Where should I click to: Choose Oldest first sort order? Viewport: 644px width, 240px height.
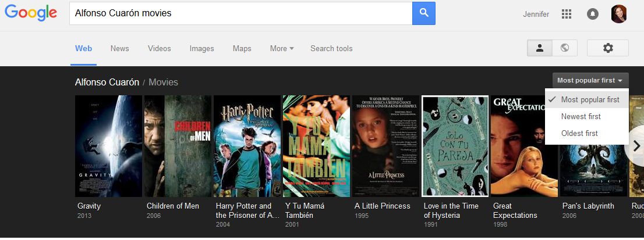click(x=579, y=134)
